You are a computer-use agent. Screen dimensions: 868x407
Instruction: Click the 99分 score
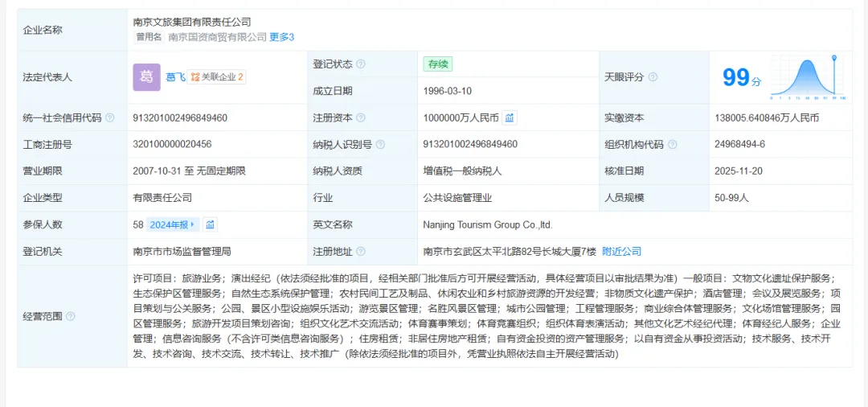(742, 78)
